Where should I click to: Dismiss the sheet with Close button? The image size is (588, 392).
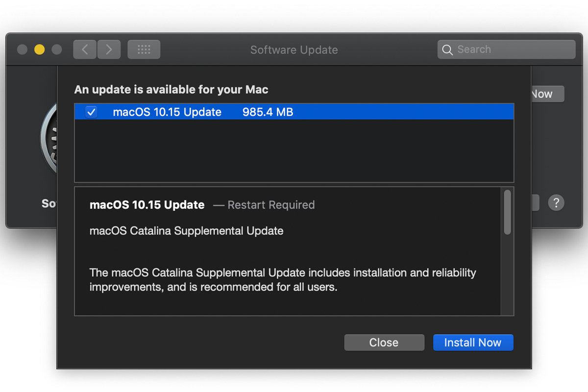[384, 343]
